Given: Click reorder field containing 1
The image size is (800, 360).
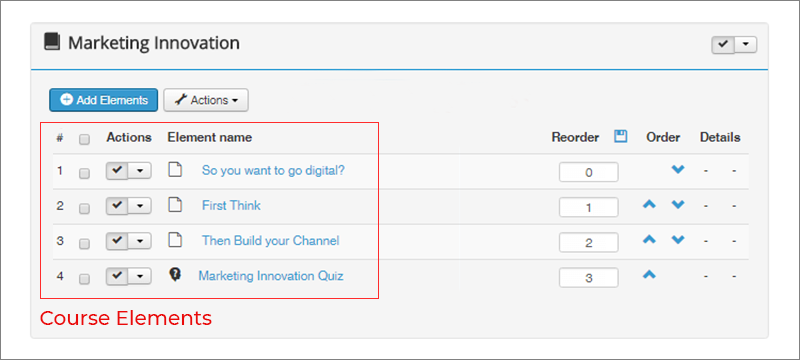Looking at the screenshot, I should pyautogui.click(x=588, y=208).
